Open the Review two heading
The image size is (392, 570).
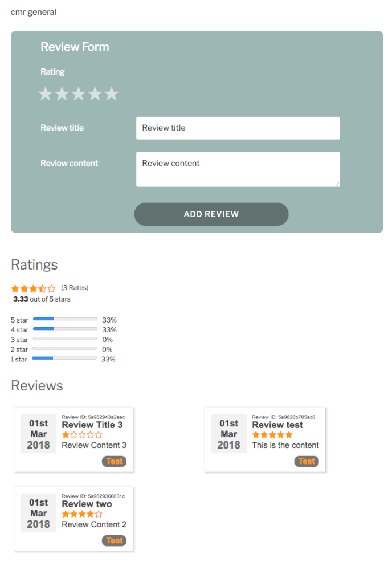(x=87, y=504)
